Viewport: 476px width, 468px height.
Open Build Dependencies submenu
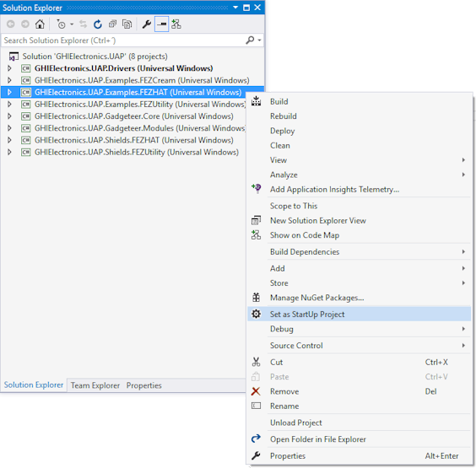[x=360, y=252]
